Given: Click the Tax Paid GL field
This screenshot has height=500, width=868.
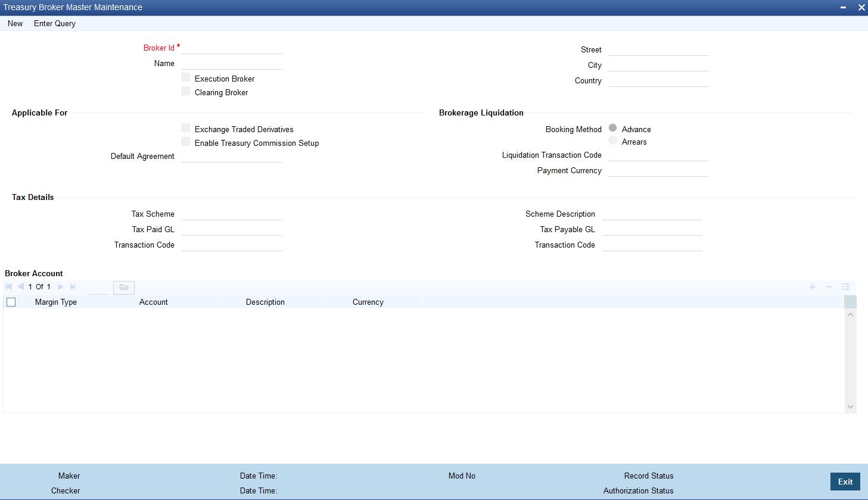Looking at the screenshot, I should click(232, 229).
